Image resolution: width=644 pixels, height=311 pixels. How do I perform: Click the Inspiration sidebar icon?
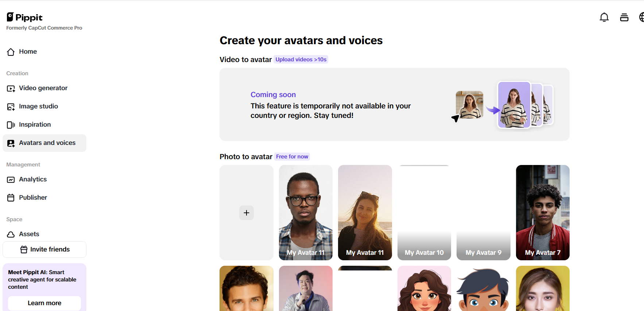pyautogui.click(x=11, y=125)
